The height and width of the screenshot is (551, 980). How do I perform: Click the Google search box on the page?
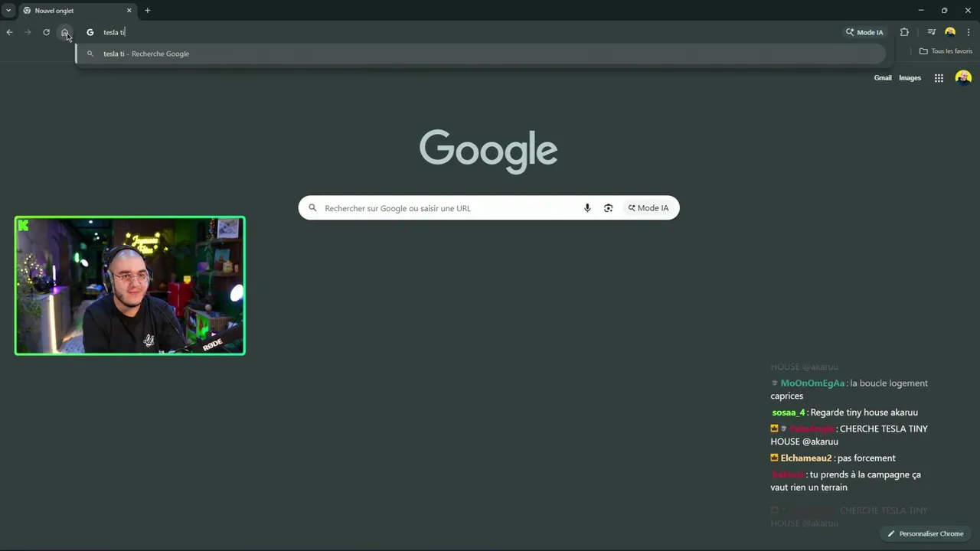click(x=488, y=208)
